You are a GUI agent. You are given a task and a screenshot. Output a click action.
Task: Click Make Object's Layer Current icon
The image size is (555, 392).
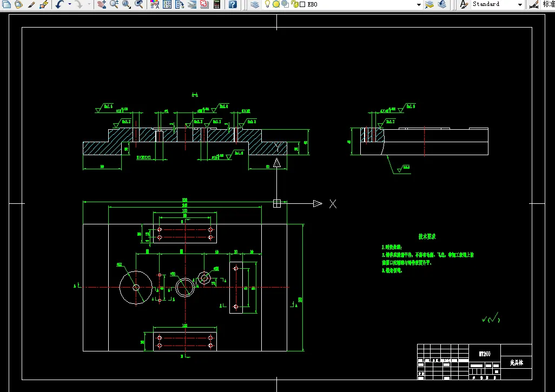click(x=430, y=4)
